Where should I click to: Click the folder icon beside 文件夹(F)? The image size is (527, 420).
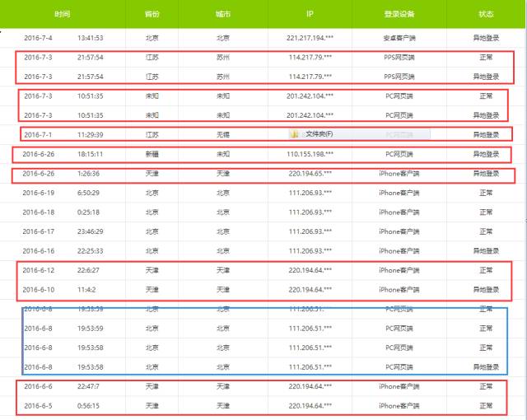point(295,134)
